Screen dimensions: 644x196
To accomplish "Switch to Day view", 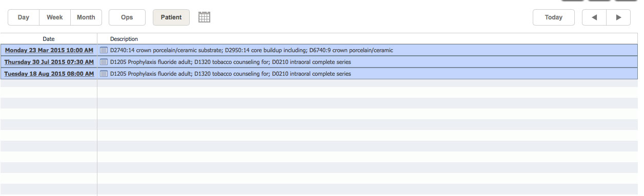I will [x=24, y=17].
